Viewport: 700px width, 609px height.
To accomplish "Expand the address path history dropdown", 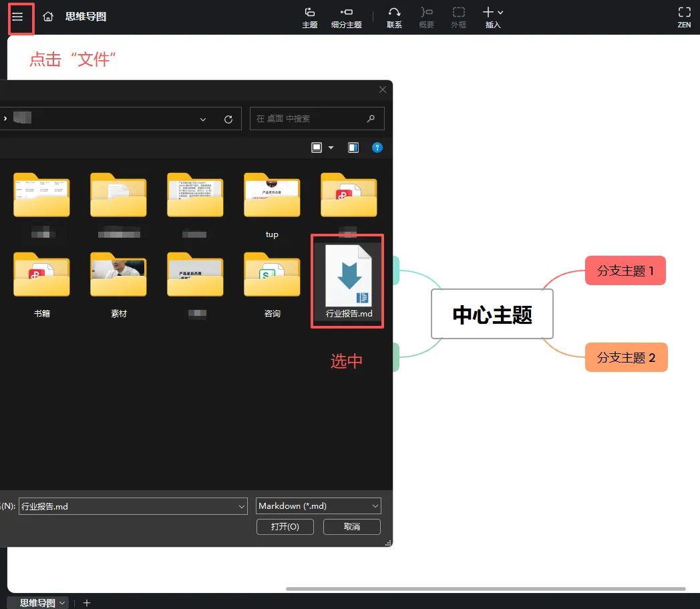I will 203,119.
